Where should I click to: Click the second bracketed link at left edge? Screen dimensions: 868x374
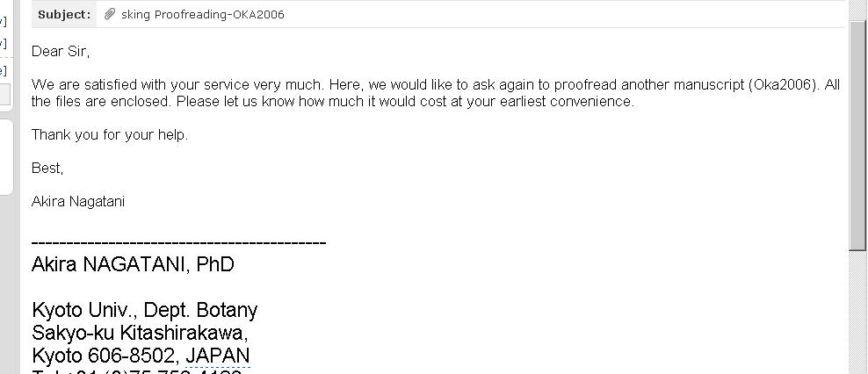[4, 43]
